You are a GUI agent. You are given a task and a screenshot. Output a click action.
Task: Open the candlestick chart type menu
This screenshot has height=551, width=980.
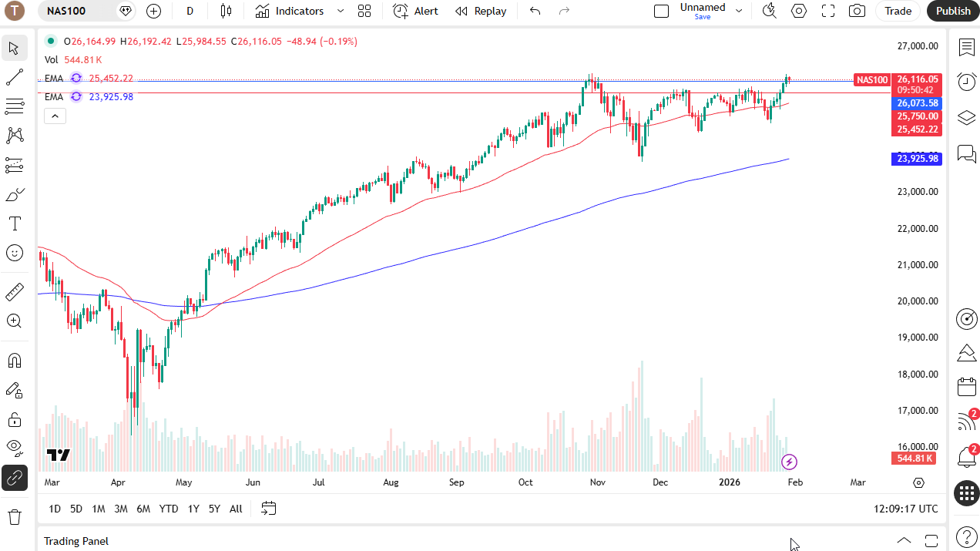tap(226, 11)
